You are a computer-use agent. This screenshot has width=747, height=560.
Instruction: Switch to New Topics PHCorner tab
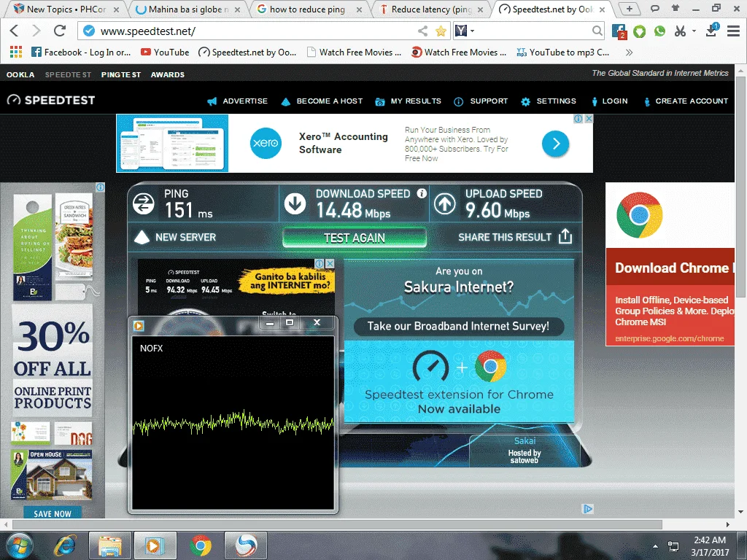coord(66,9)
